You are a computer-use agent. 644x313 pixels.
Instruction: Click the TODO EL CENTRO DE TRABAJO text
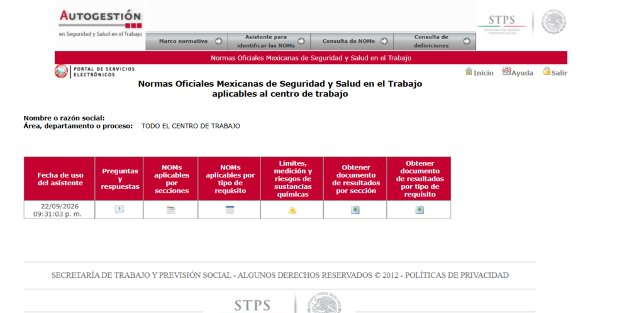191,126
